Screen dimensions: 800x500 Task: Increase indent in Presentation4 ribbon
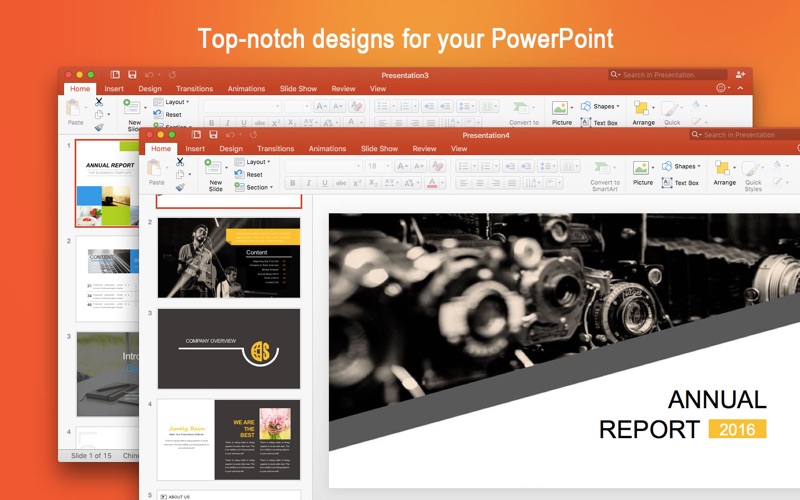(x=527, y=166)
